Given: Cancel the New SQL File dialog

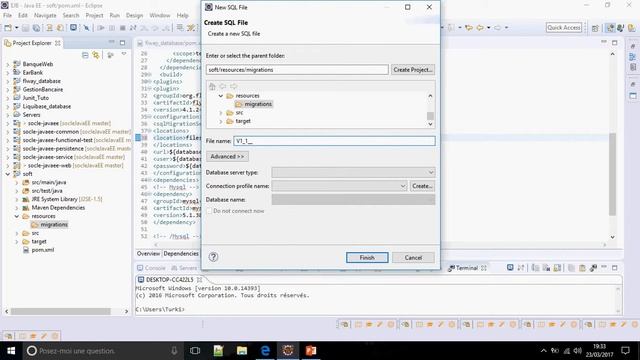Looking at the screenshot, I should pyautogui.click(x=413, y=258).
